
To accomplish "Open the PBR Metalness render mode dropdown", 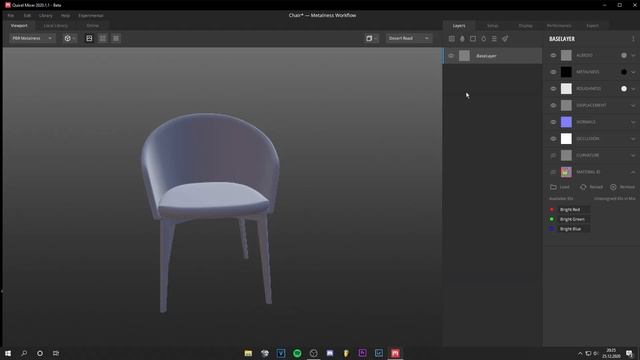I will tap(32, 38).
